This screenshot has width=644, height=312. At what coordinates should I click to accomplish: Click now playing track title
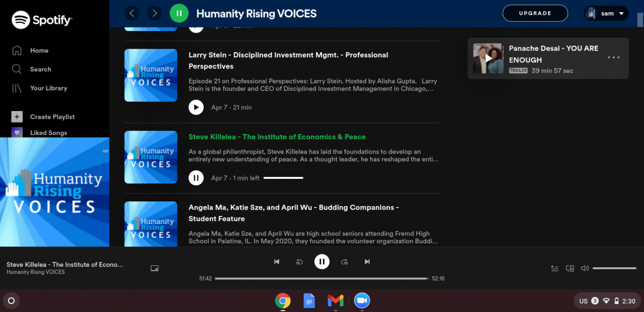coord(65,264)
